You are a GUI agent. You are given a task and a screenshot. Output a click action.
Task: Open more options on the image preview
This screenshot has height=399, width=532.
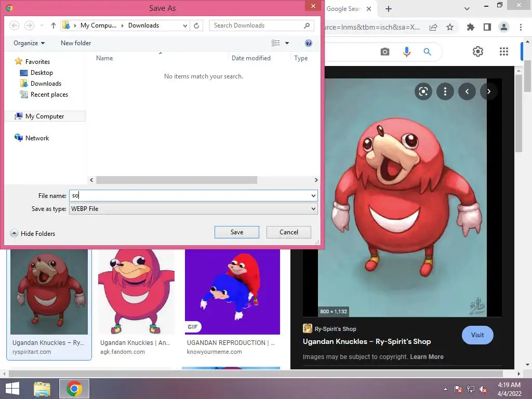pos(445,91)
